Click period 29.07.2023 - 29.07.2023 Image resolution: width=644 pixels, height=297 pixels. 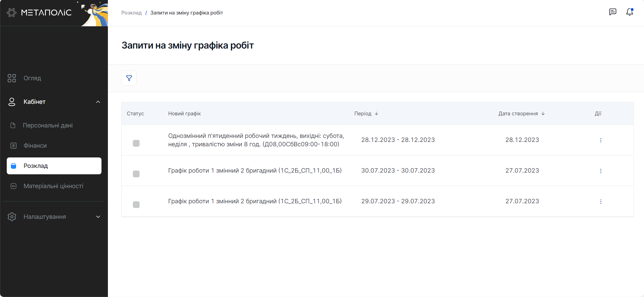[x=398, y=201]
